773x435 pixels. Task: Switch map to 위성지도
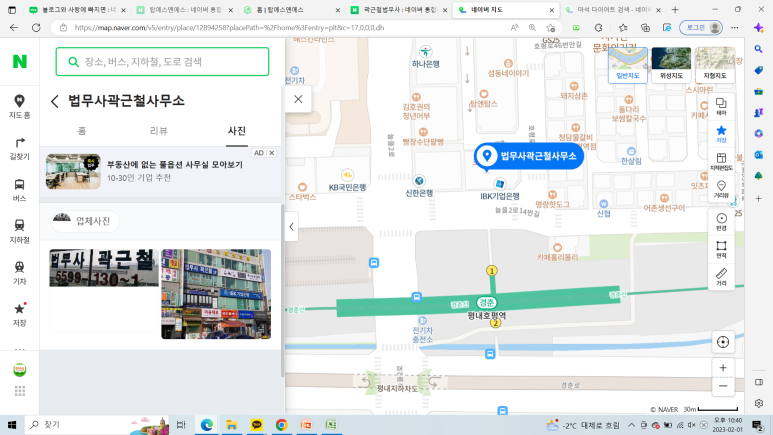click(671, 65)
